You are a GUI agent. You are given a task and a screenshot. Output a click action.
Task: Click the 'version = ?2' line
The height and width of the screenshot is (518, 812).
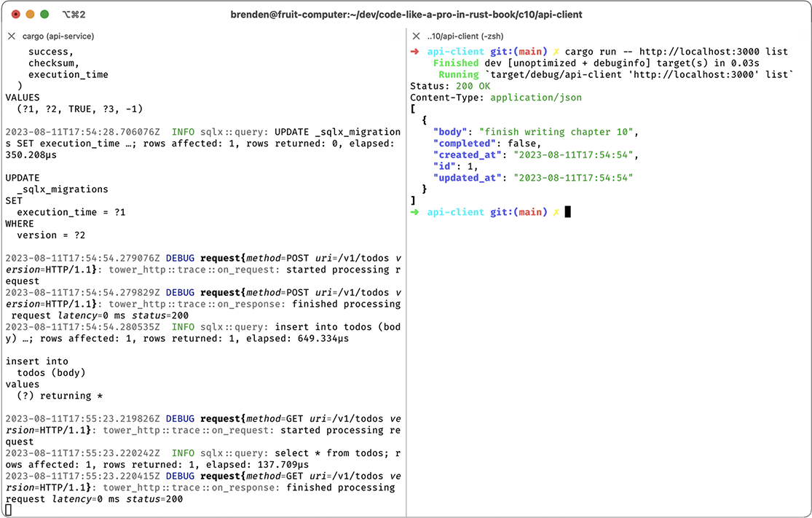(x=51, y=235)
